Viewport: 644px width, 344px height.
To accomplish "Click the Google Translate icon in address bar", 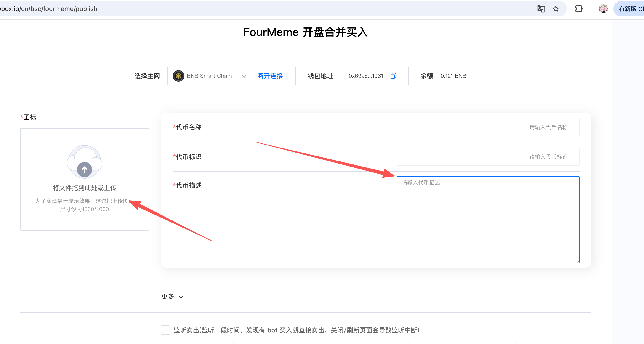I will coord(541,9).
